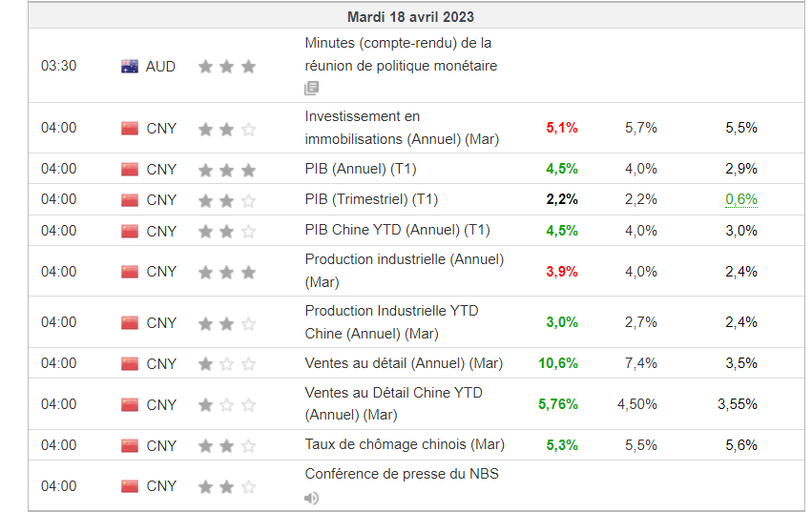The height and width of the screenshot is (512, 812).
Task: Open the PIB (Trimestriel) (T1) event
Action: coord(371,199)
